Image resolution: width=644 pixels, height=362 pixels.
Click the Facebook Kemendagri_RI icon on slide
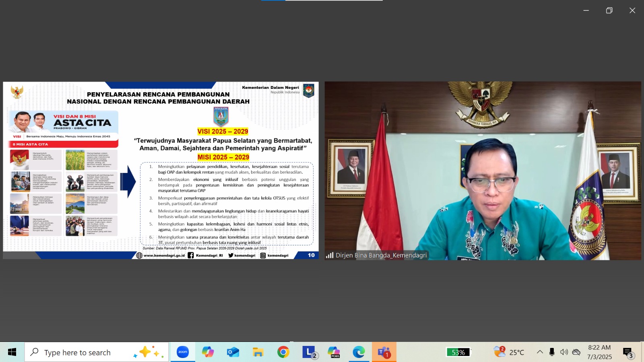click(191, 255)
